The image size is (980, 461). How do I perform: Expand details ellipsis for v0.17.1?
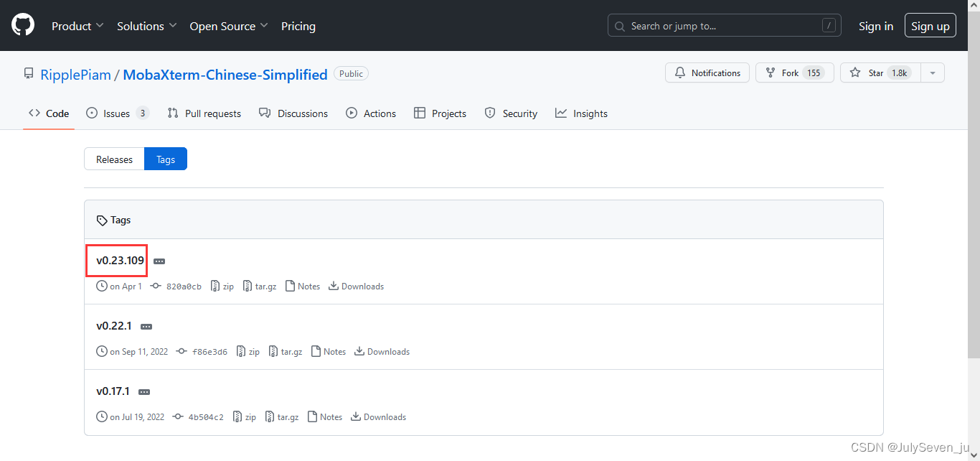(144, 392)
